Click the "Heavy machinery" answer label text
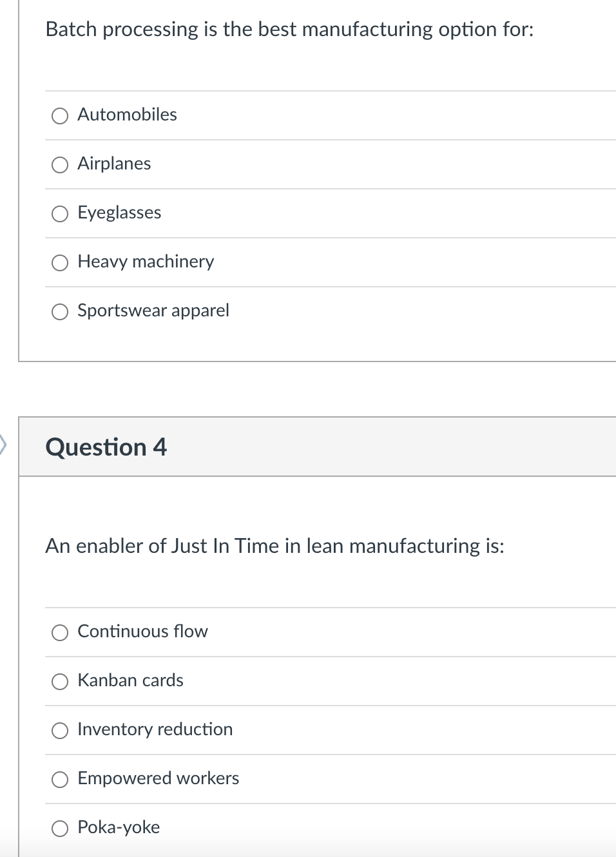 click(x=146, y=262)
